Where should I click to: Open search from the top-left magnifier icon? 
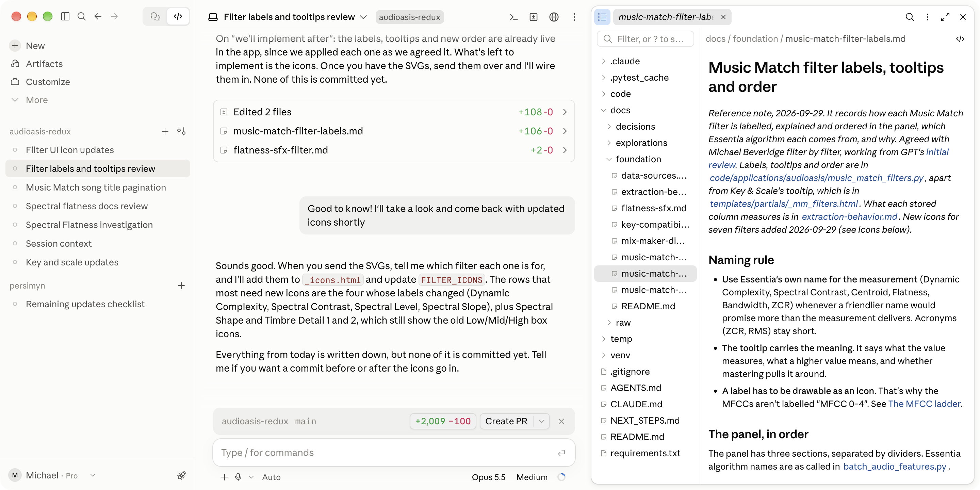tap(81, 16)
